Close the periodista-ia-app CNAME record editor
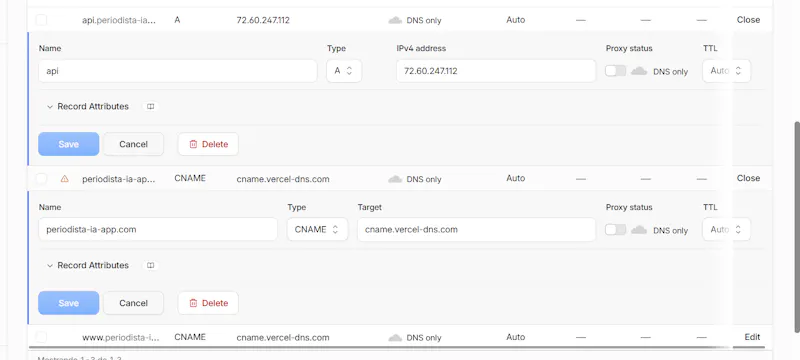The image size is (800, 360). coord(748,178)
